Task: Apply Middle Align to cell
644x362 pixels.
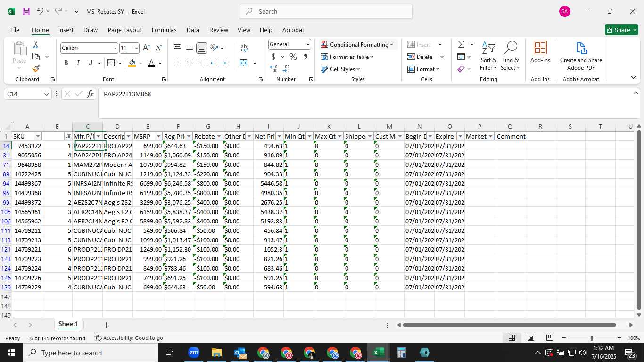Action: click(x=189, y=48)
